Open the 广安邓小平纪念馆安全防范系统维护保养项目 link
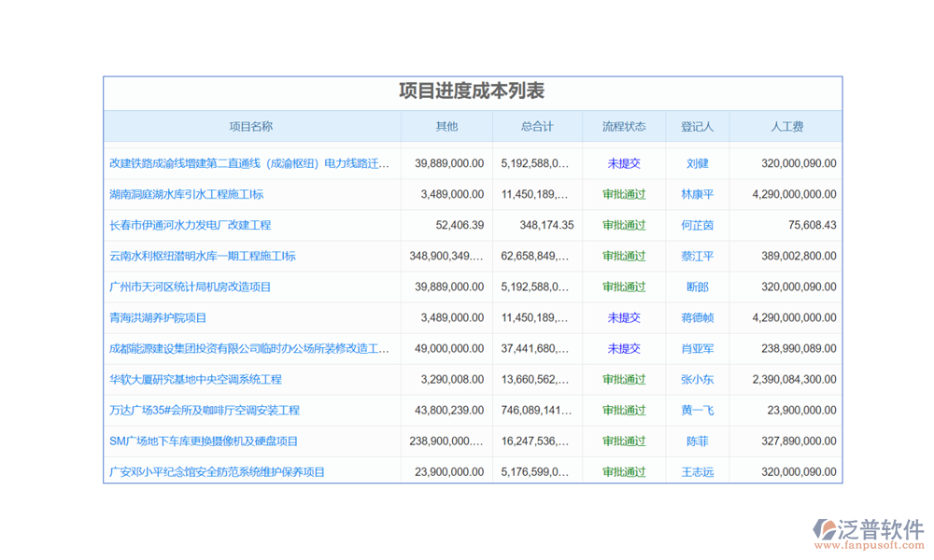The height and width of the screenshot is (560, 934). (217, 471)
